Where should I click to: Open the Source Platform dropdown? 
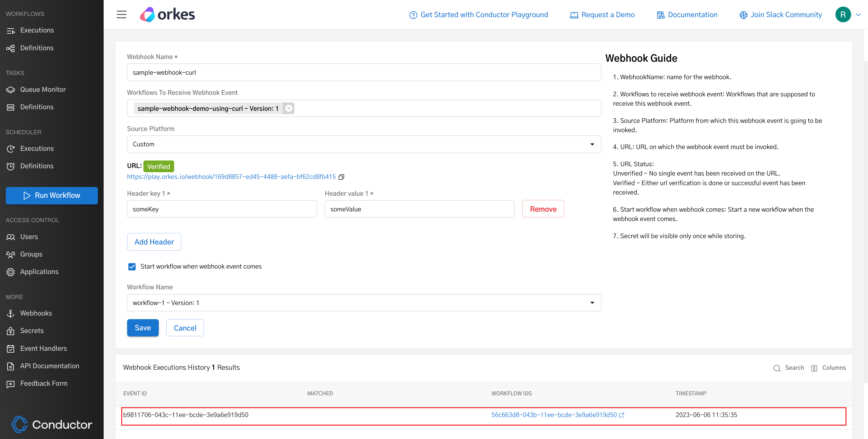point(592,144)
